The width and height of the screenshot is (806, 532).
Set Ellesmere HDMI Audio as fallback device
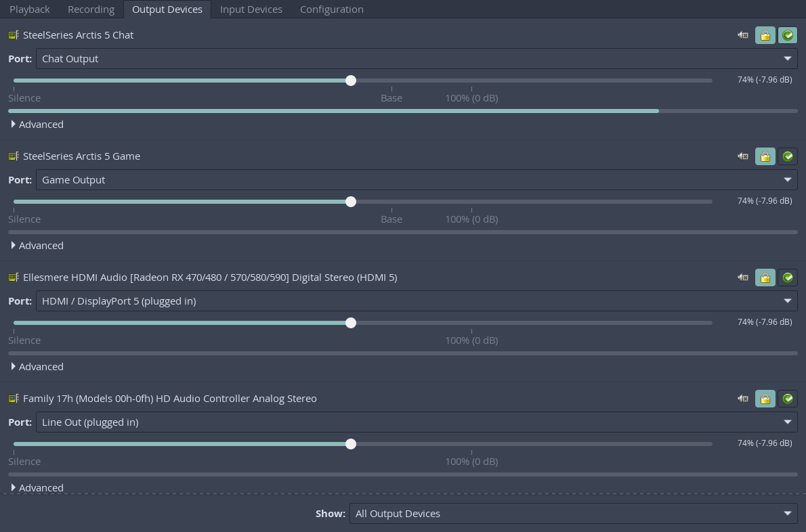(788, 278)
